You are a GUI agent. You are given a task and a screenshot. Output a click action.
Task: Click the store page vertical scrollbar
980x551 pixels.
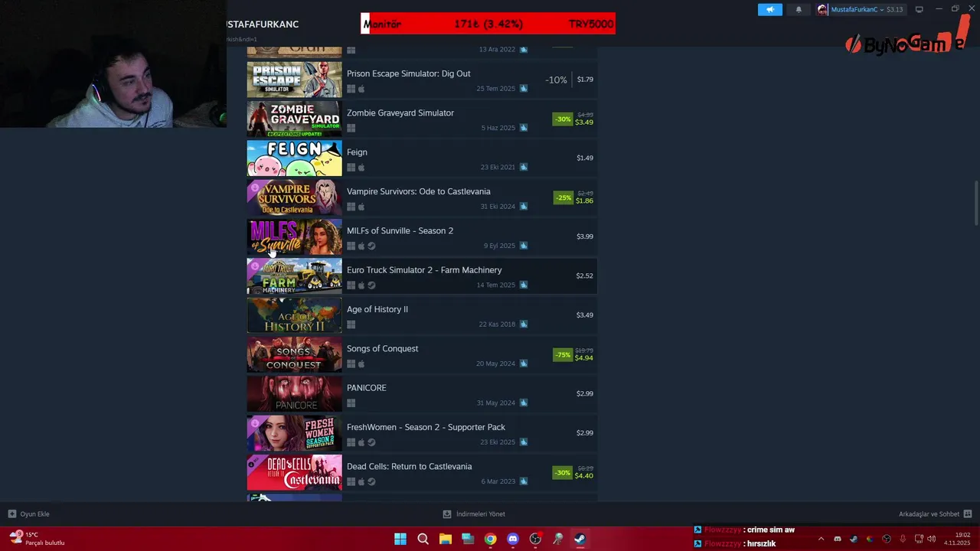pos(975,203)
